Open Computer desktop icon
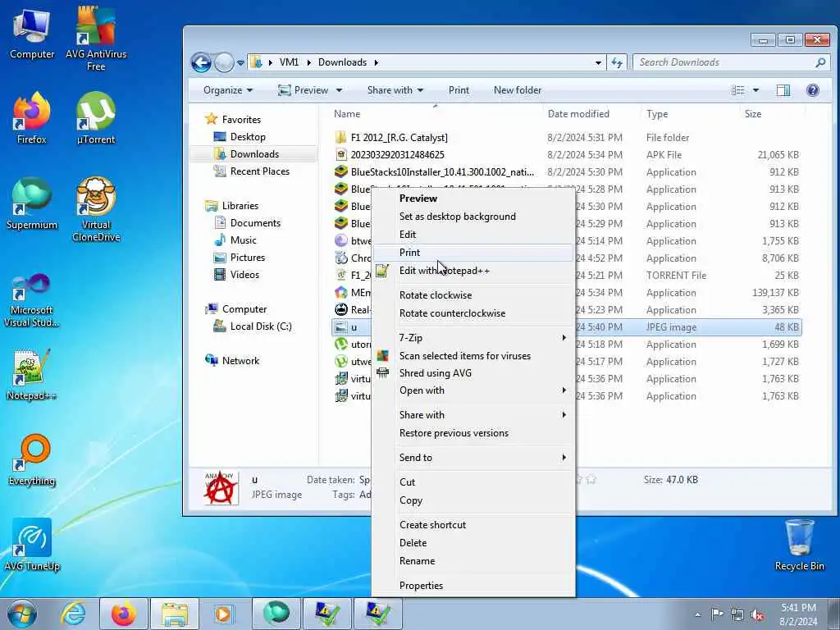 tap(32, 34)
